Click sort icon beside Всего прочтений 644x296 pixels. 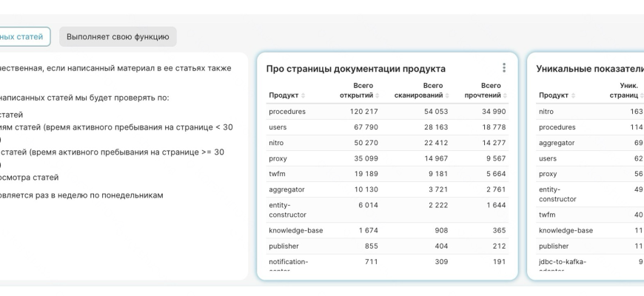click(506, 95)
